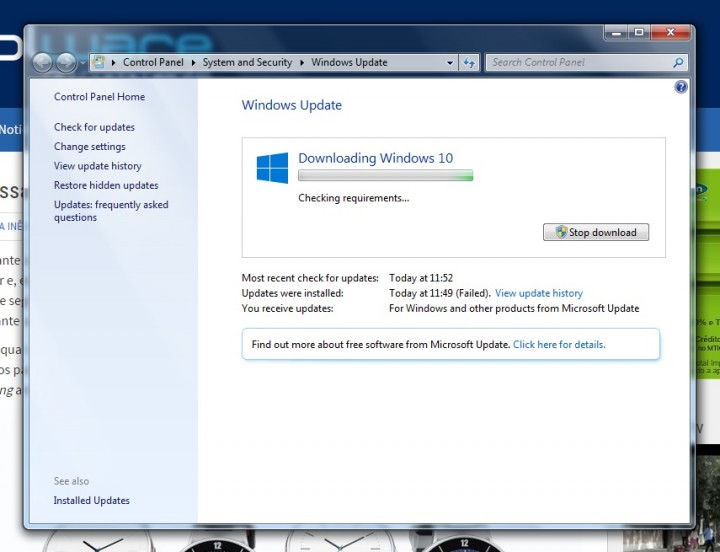Click the Downloading Windows 10 heading
The width and height of the screenshot is (720, 552).
point(376,158)
